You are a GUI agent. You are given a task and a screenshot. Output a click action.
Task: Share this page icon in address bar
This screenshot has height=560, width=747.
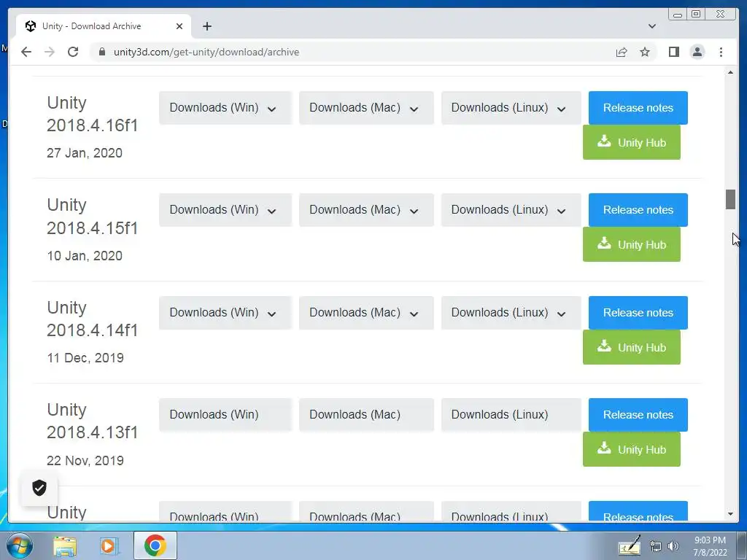(x=622, y=52)
